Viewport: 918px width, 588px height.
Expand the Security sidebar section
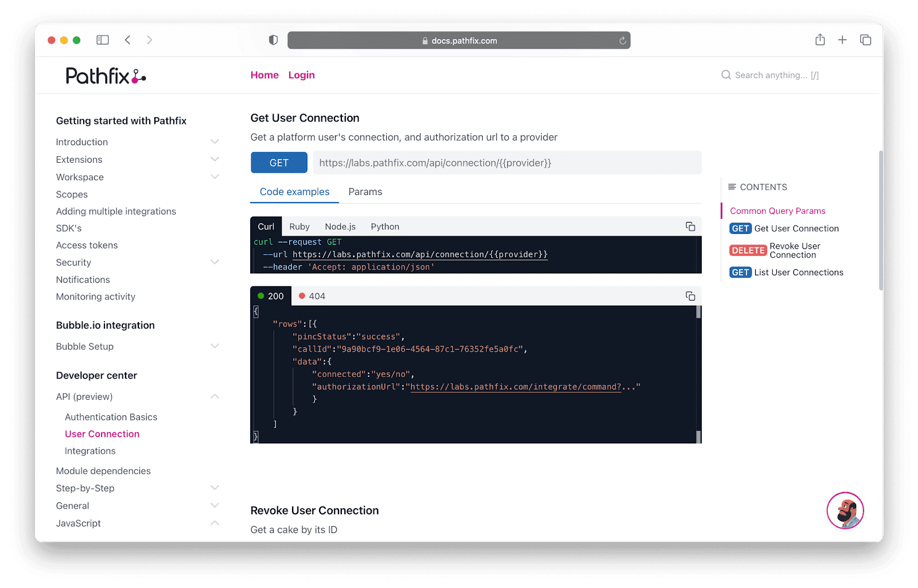[x=215, y=262]
